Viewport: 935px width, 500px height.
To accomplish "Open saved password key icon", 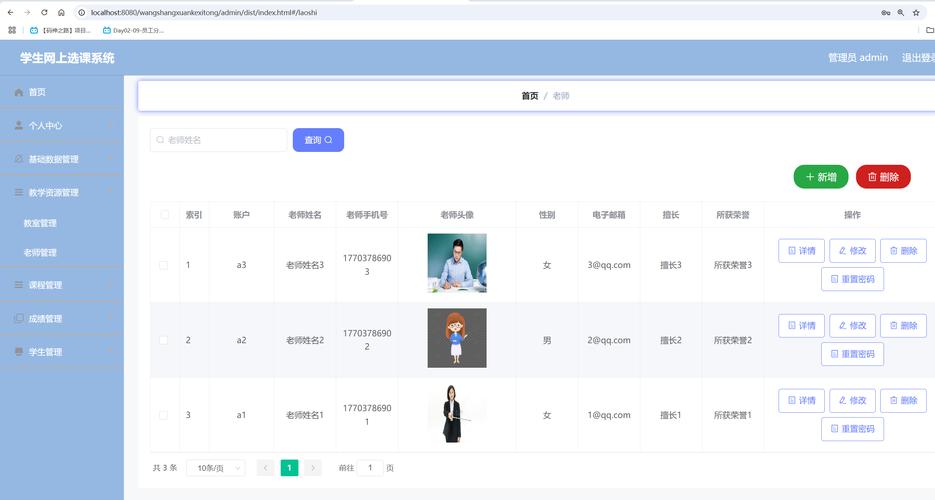I will (886, 12).
